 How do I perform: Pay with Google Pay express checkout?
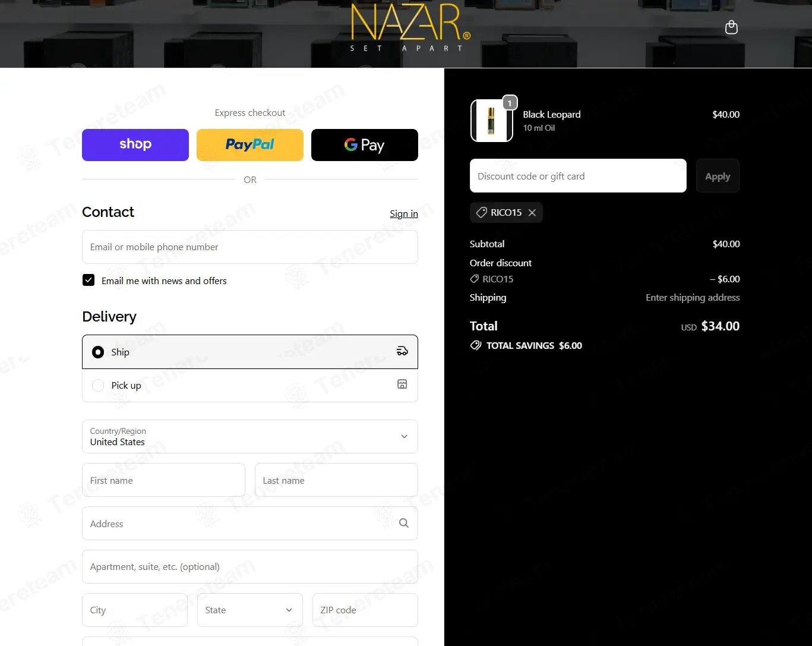[365, 145]
